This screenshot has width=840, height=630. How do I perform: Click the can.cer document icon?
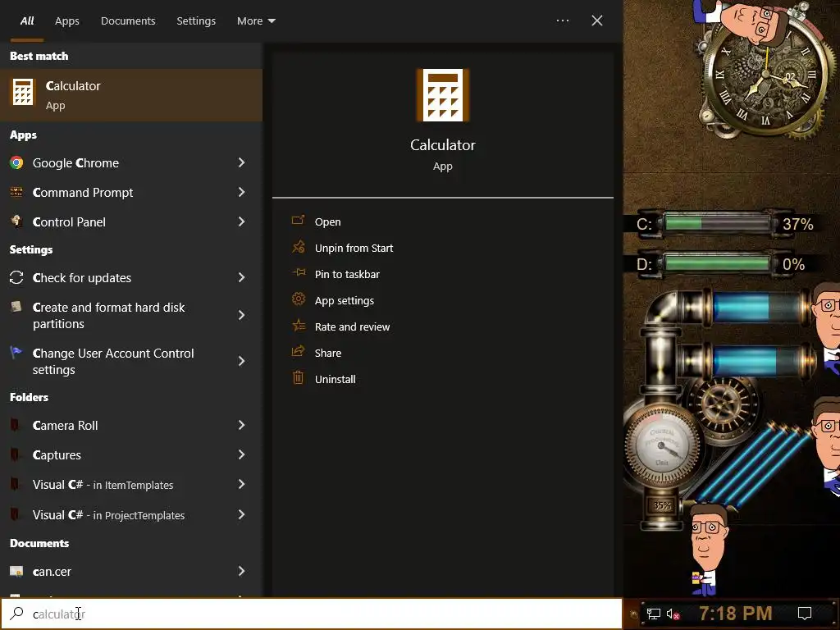pyautogui.click(x=16, y=572)
